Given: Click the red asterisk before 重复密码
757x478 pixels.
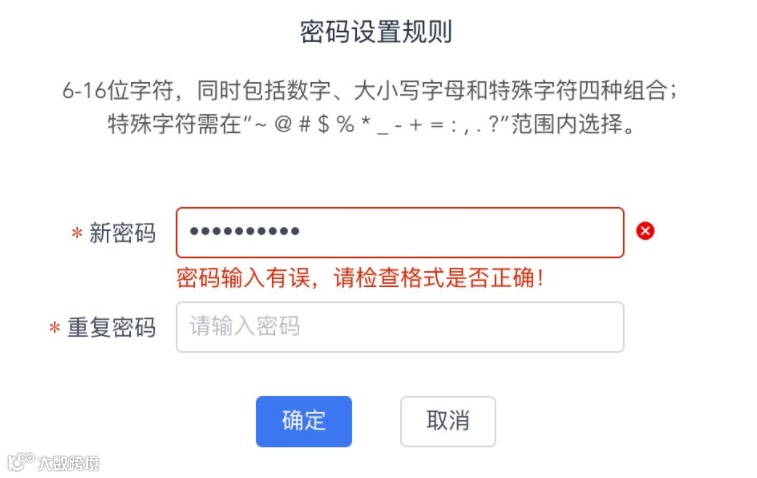Looking at the screenshot, I should [54, 328].
